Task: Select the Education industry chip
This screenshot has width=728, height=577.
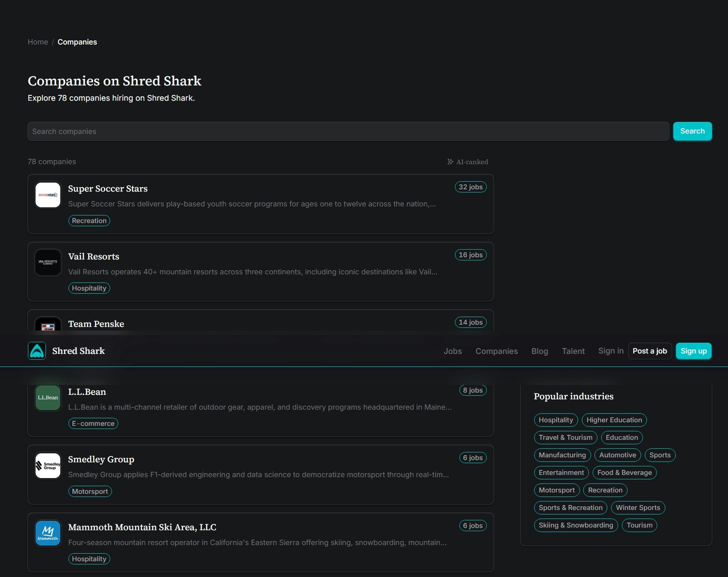Action: pyautogui.click(x=622, y=438)
